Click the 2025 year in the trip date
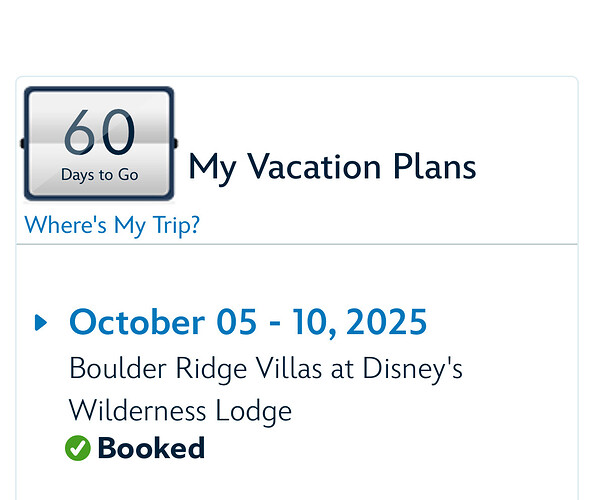This screenshot has height=500, width=594. [386, 322]
